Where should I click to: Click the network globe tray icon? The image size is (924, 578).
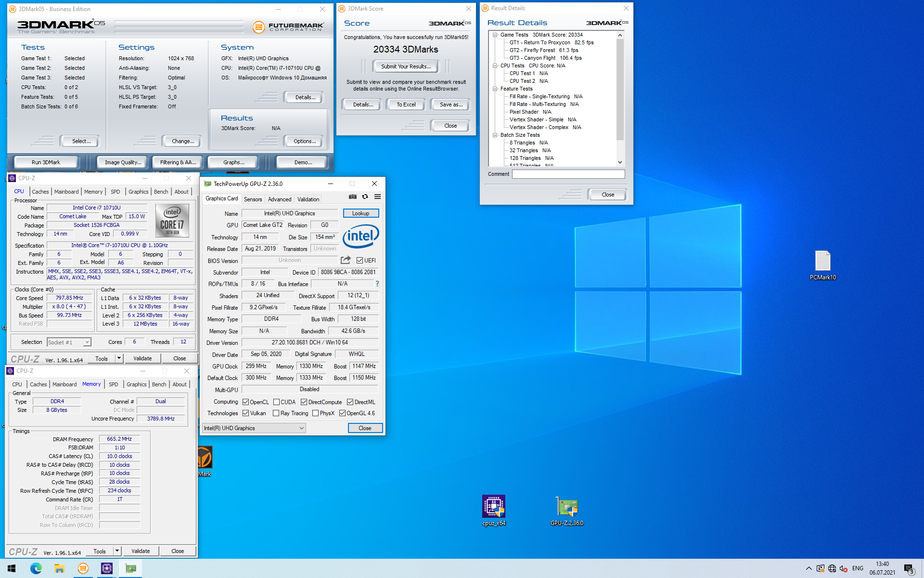click(x=832, y=568)
